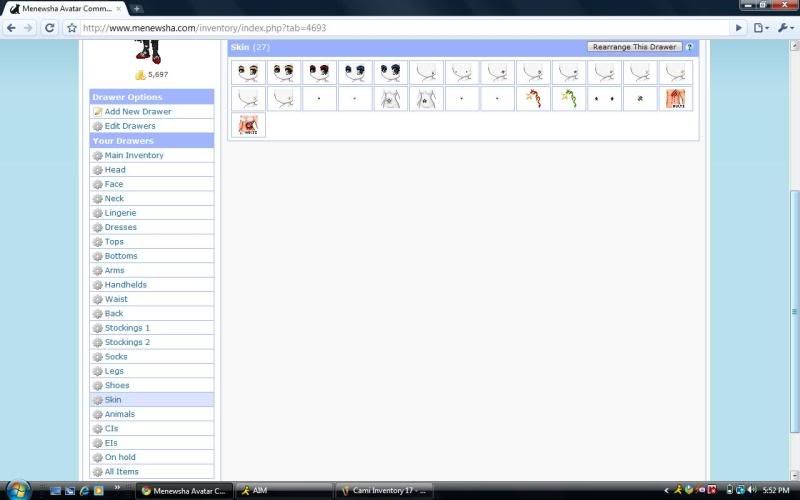Switch to the AIM taskbar window
Image resolution: width=800 pixels, height=500 pixels.
pos(285,491)
